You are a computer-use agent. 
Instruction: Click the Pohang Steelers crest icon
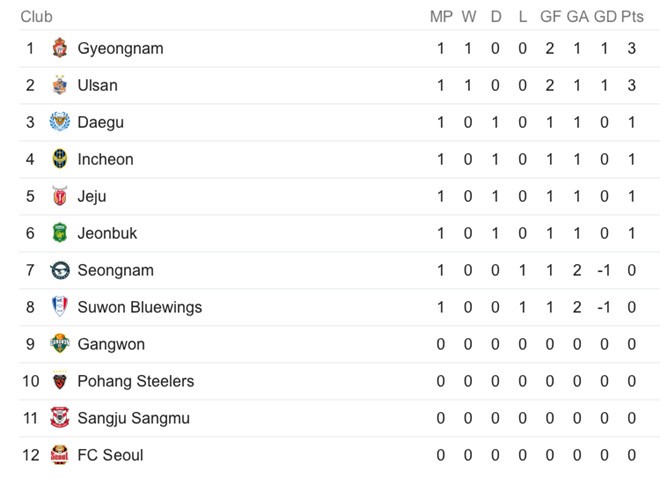tap(60, 381)
